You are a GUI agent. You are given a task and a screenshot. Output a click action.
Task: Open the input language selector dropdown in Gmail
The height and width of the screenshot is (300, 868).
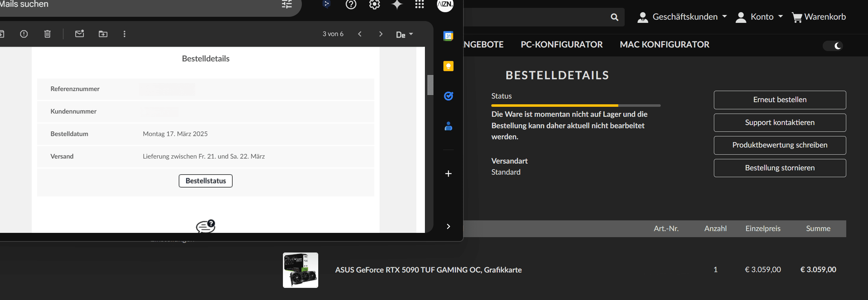point(405,34)
